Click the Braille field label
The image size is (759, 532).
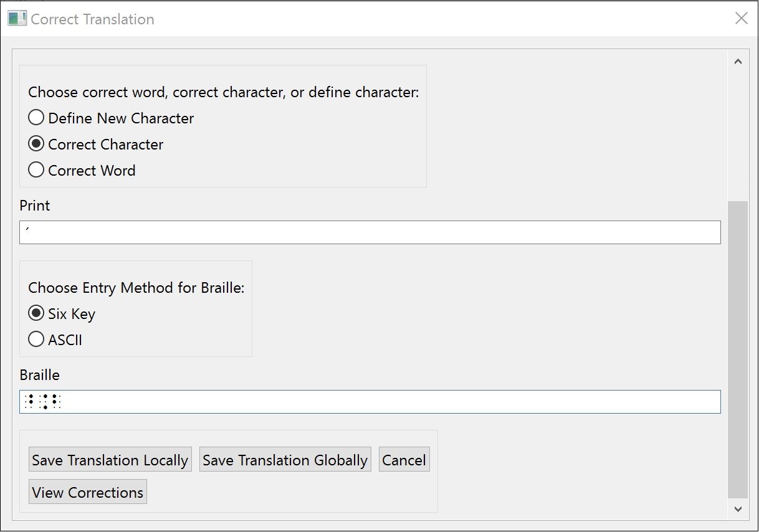[40, 375]
